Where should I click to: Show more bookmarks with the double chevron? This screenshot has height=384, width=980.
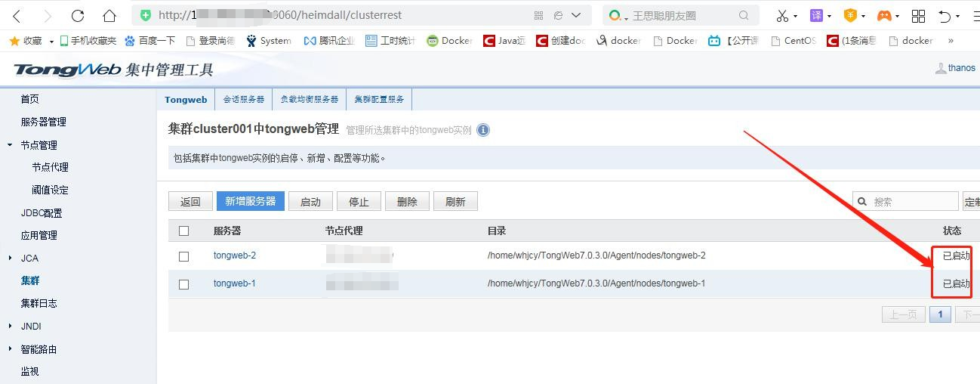951,41
